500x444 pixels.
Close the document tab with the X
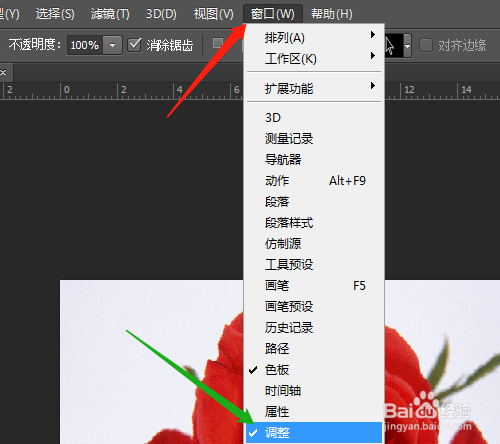3,72
